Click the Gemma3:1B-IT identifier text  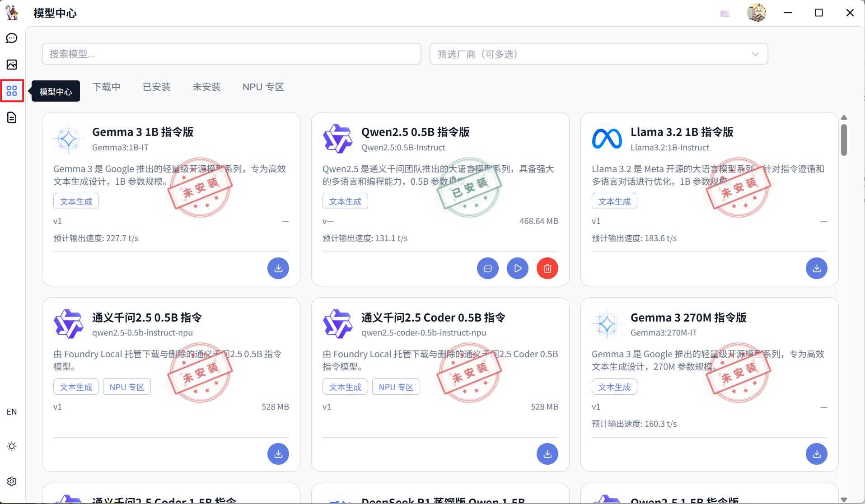120,148
